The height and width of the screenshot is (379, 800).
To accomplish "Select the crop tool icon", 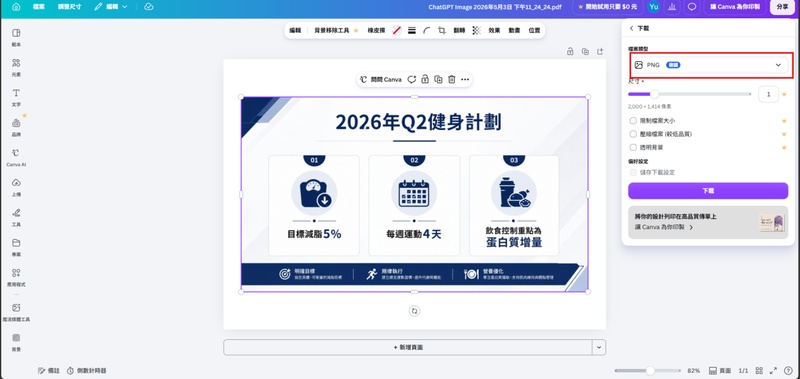I will pos(442,31).
